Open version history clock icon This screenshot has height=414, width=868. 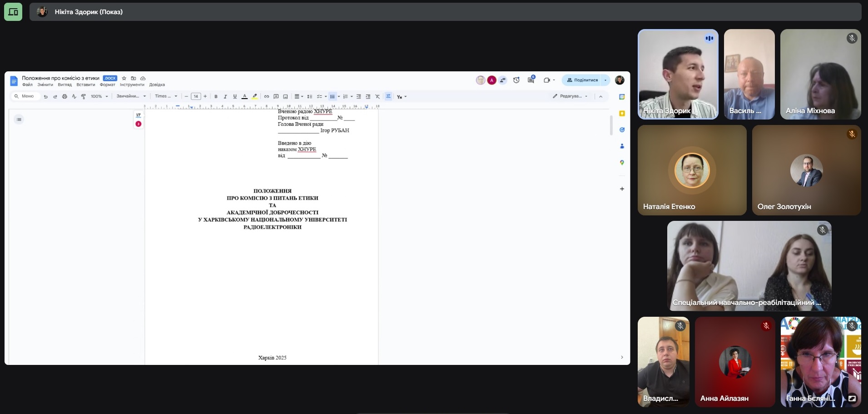(x=516, y=80)
